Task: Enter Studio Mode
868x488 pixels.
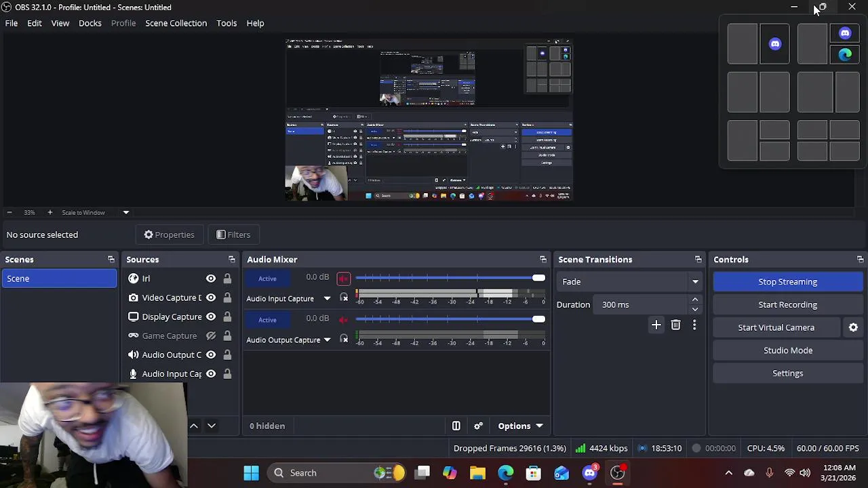Action: click(x=788, y=350)
